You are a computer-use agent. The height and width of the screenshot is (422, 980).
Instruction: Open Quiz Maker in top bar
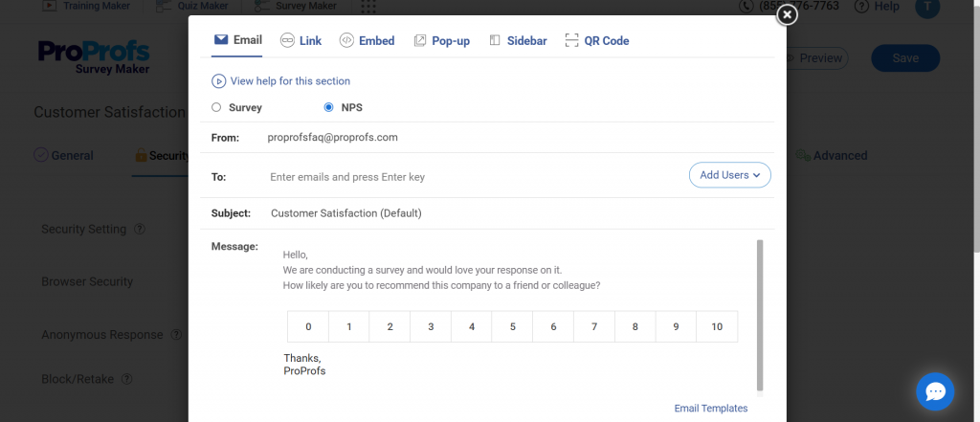click(191, 7)
